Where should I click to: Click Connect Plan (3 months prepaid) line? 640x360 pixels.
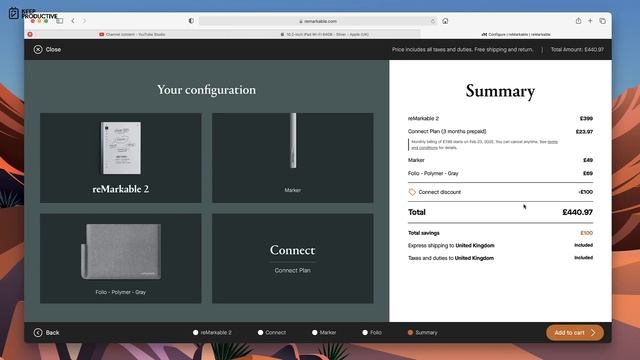[x=500, y=131]
